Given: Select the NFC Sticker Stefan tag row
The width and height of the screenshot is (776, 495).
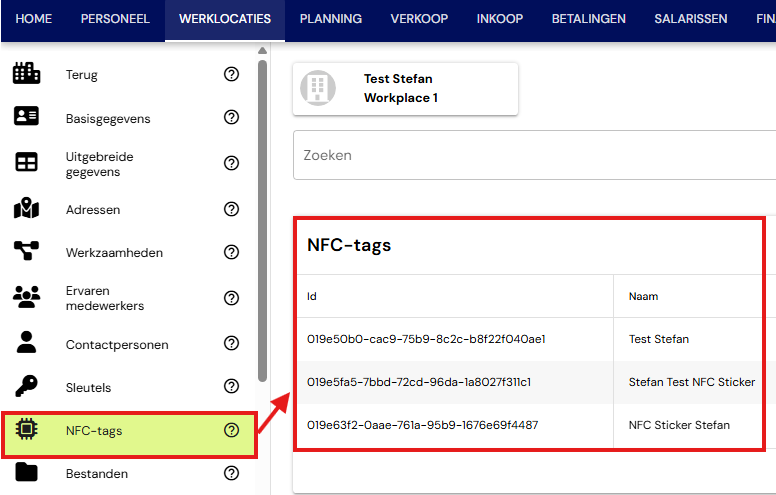Looking at the screenshot, I should [529, 425].
